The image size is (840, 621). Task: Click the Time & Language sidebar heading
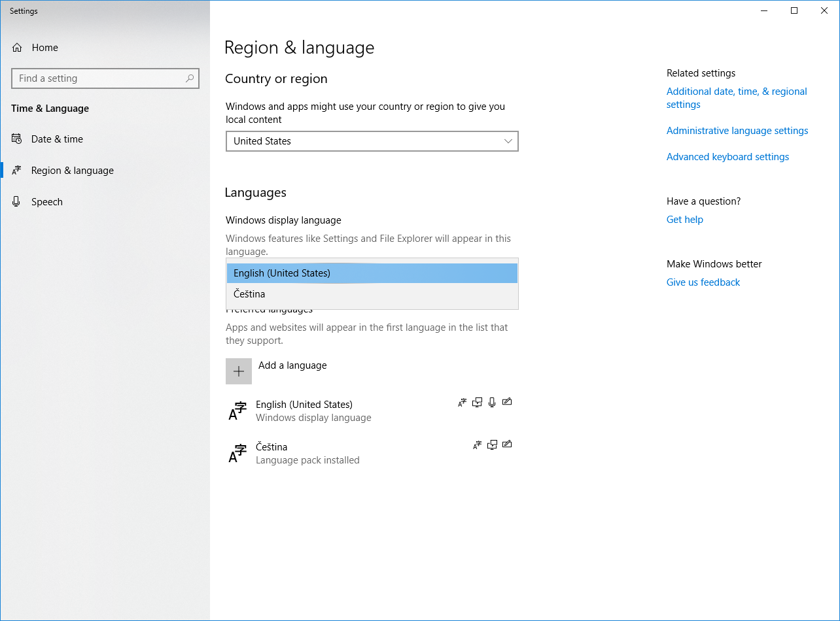pyautogui.click(x=50, y=109)
